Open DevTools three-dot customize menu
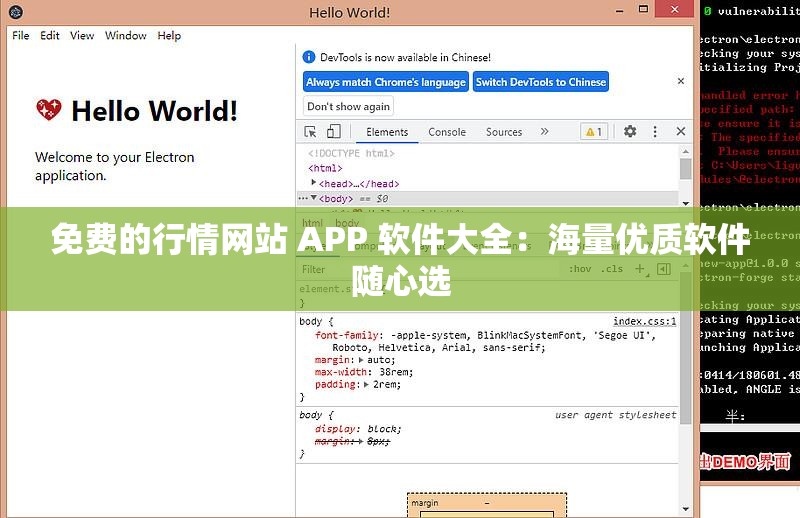800x518 pixels. tap(655, 132)
